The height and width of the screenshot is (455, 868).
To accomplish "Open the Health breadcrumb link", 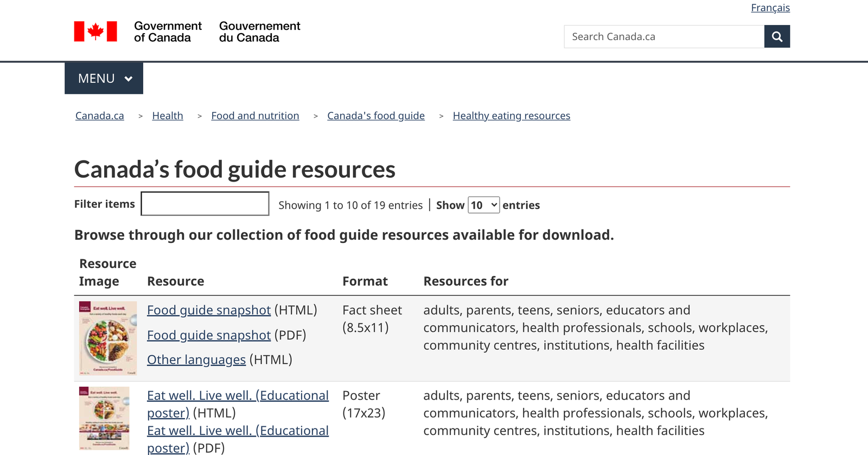I will (168, 116).
